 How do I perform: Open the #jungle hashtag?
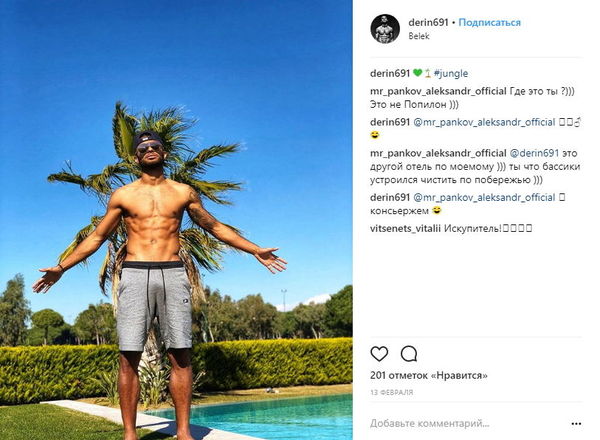coord(451,73)
